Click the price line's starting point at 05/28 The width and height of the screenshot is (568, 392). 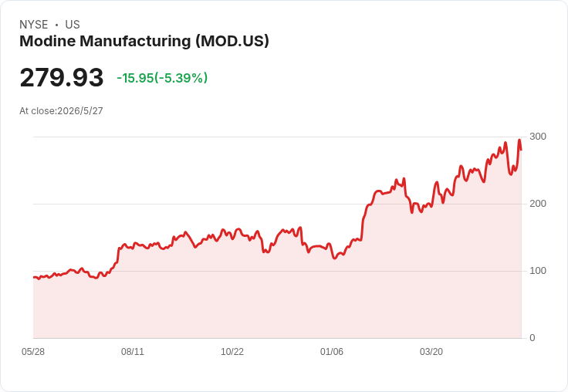[34, 277]
